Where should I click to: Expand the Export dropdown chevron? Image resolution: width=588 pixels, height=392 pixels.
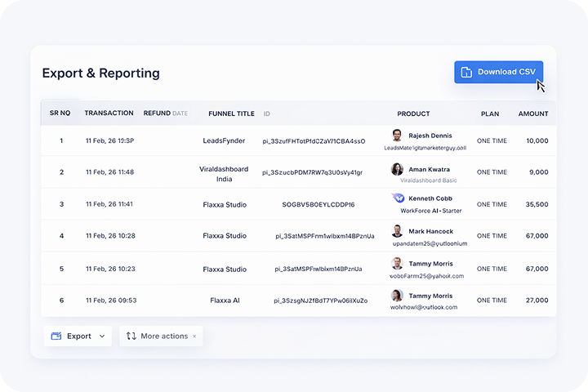tap(102, 336)
